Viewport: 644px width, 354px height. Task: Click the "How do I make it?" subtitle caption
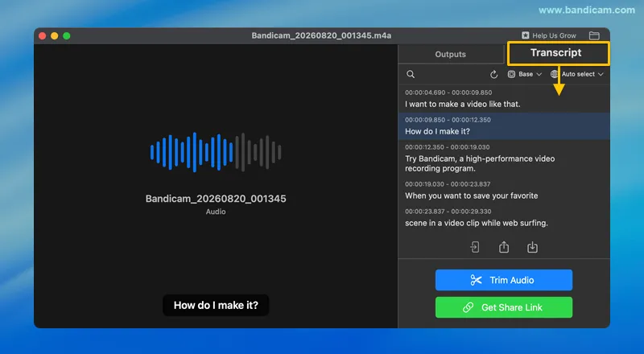click(216, 305)
